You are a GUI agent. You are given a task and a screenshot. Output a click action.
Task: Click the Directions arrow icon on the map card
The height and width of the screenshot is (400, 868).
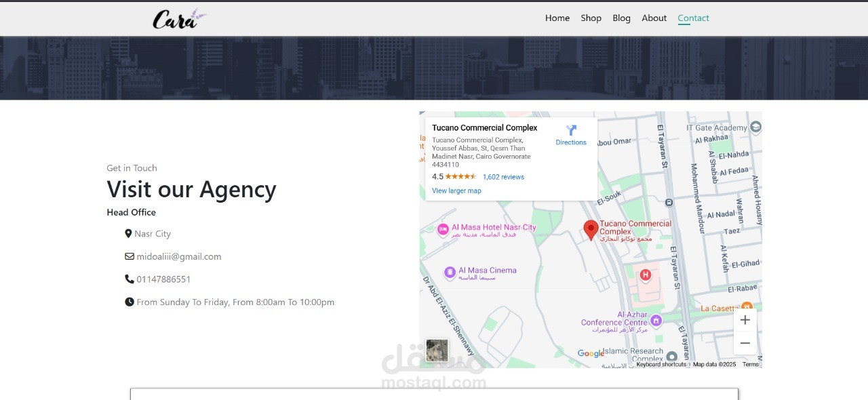click(x=571, y=130)
